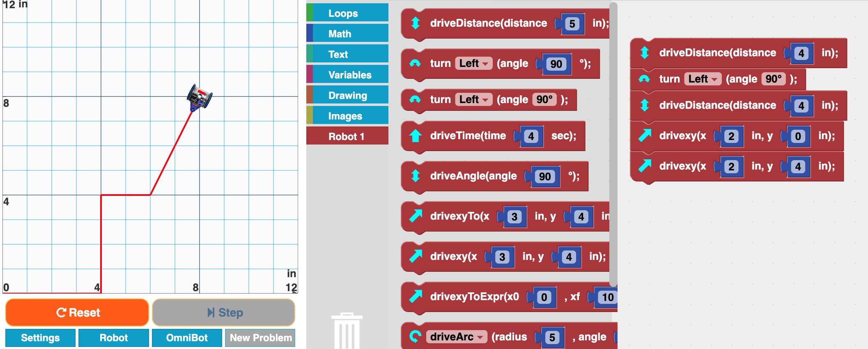Click the driveArc curved arrow icon

[x=416, y=337]
